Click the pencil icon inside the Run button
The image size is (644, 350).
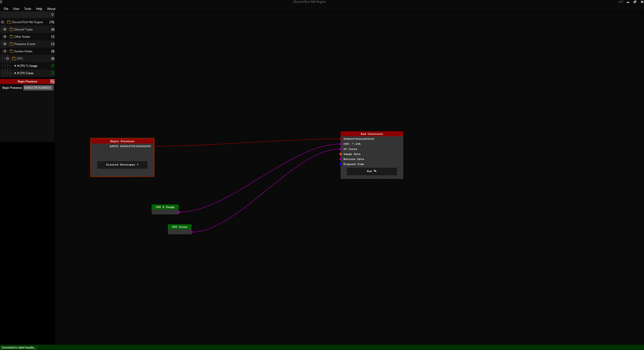(375, 171)
